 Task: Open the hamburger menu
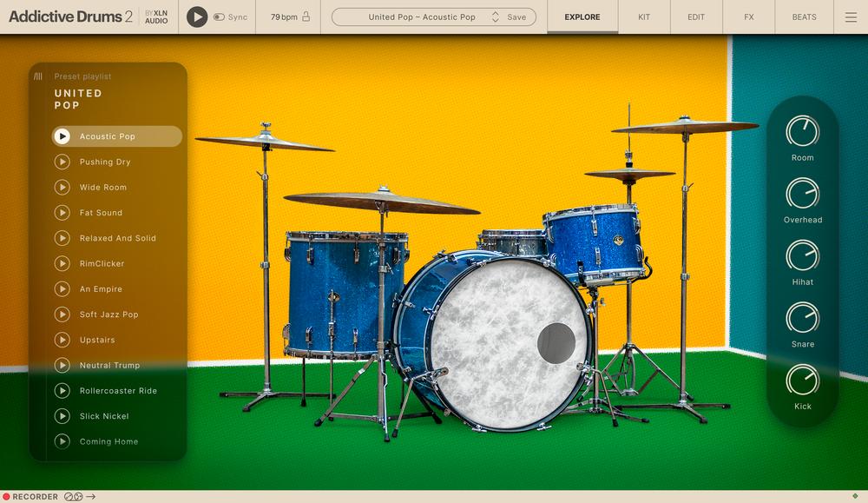(851, 17)
